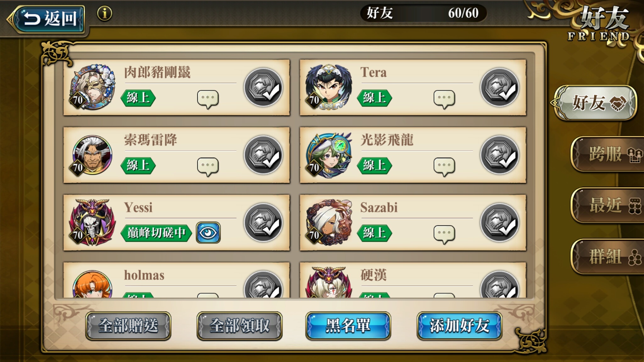Open the yellow info icon
This screenshot has height=362, width=644.
(104, 14)
